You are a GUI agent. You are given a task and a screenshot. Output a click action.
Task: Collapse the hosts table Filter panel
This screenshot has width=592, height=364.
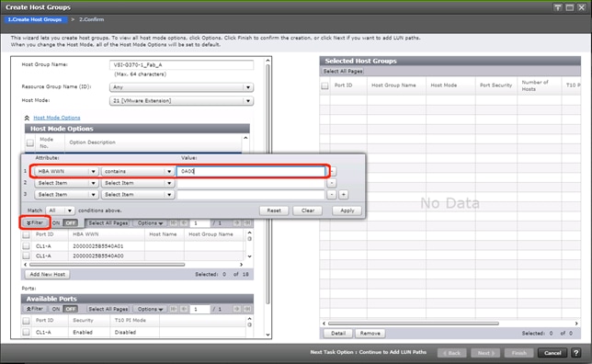point(35,222)
